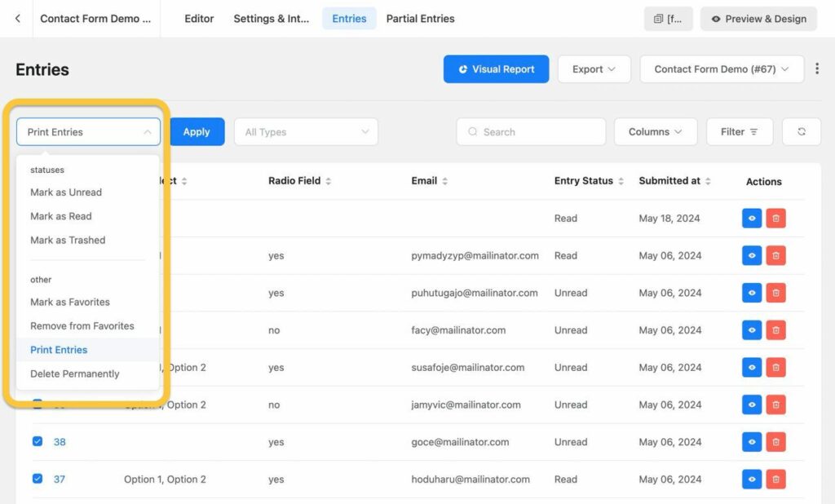Switch to the Editor tab
The image size is (835, 504).
click(199, 19)
